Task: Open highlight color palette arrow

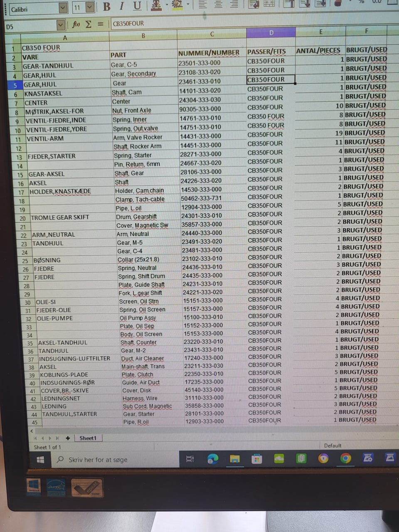Action: pos(187,5)
